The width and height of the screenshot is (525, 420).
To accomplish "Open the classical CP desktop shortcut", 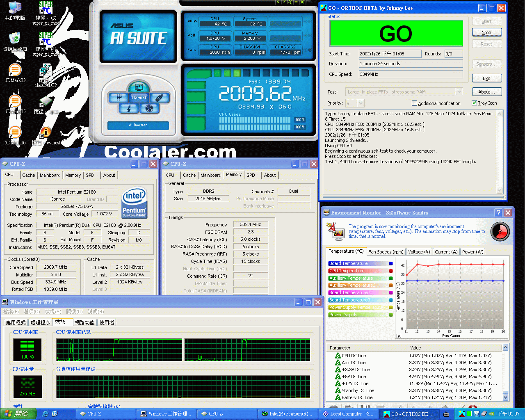I will pyautogui.click(x=46, y=70).
